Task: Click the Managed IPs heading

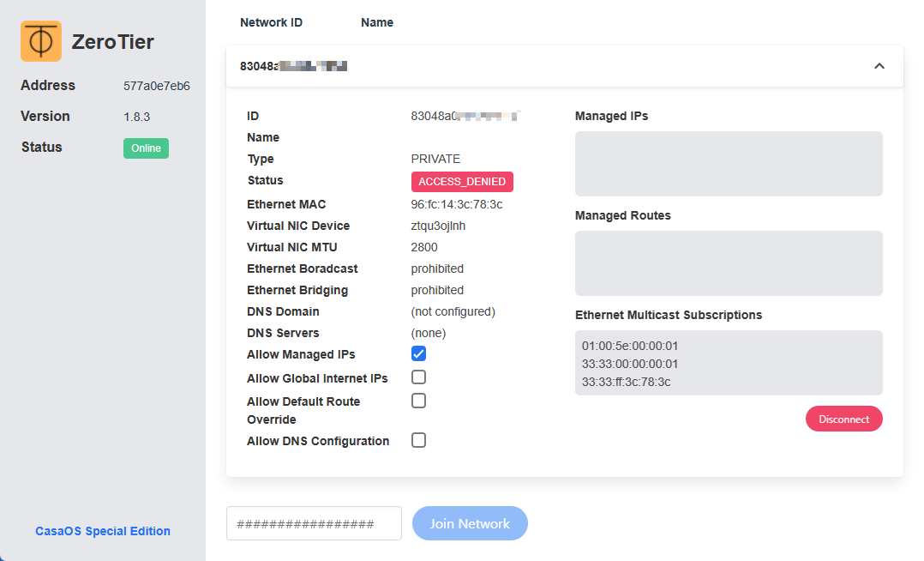Action: [611, 116]
